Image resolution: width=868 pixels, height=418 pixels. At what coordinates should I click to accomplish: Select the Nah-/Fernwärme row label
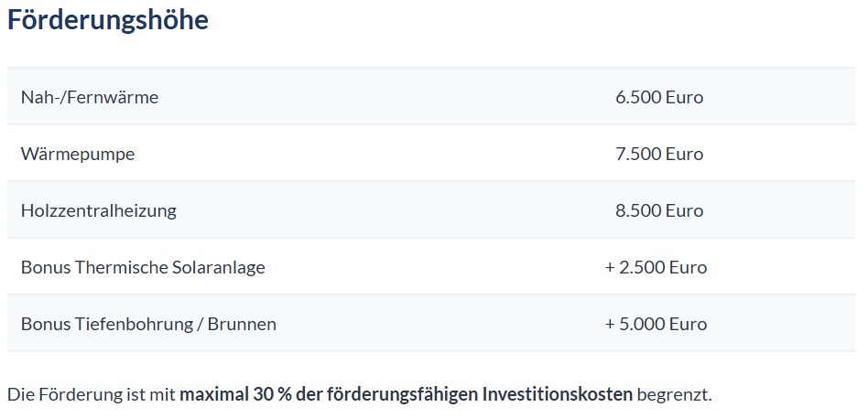[89, 97]
